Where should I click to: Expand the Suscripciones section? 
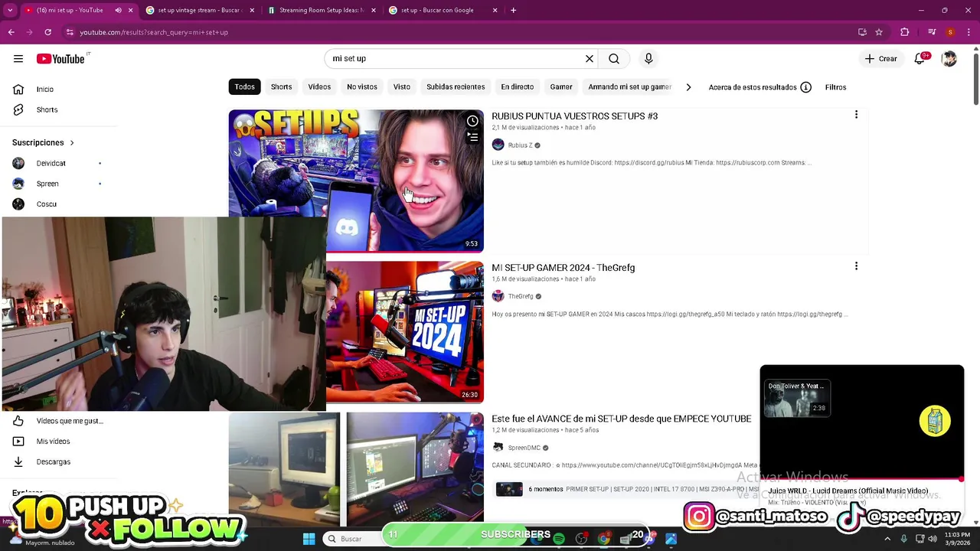(x=44, y=142)
